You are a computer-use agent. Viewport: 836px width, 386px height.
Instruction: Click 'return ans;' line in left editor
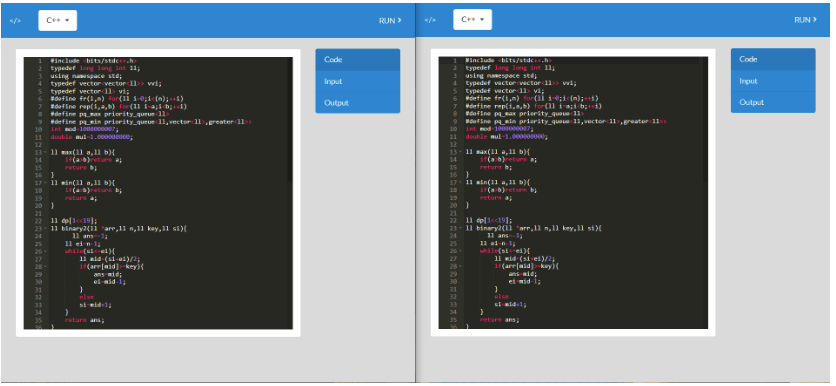[x=84, y=320]
